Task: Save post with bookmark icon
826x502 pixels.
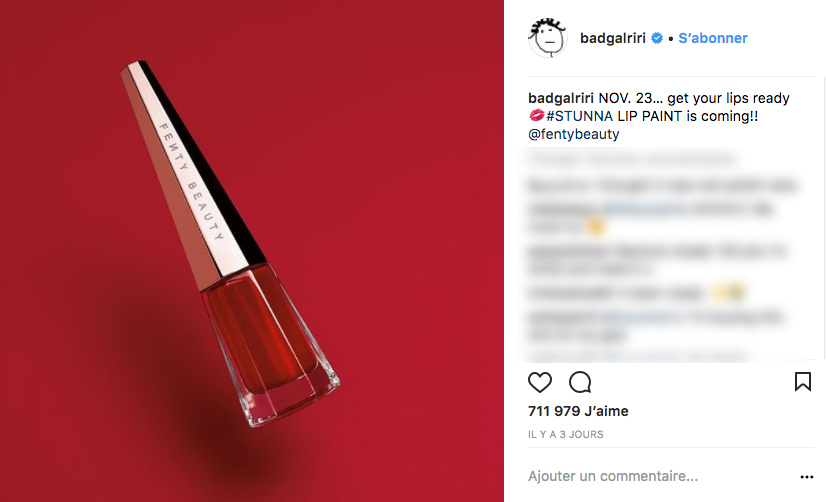Action: click(x=802, y=382)
